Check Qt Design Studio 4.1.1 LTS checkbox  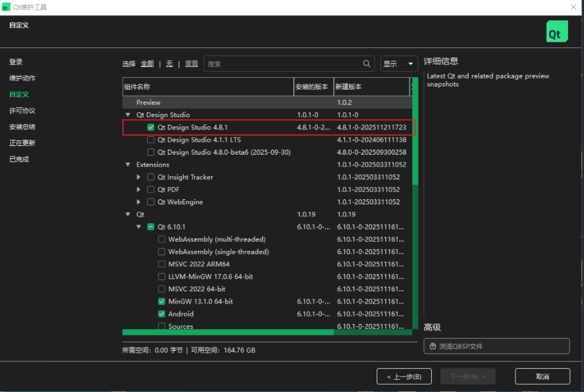[x=150, y=140]
